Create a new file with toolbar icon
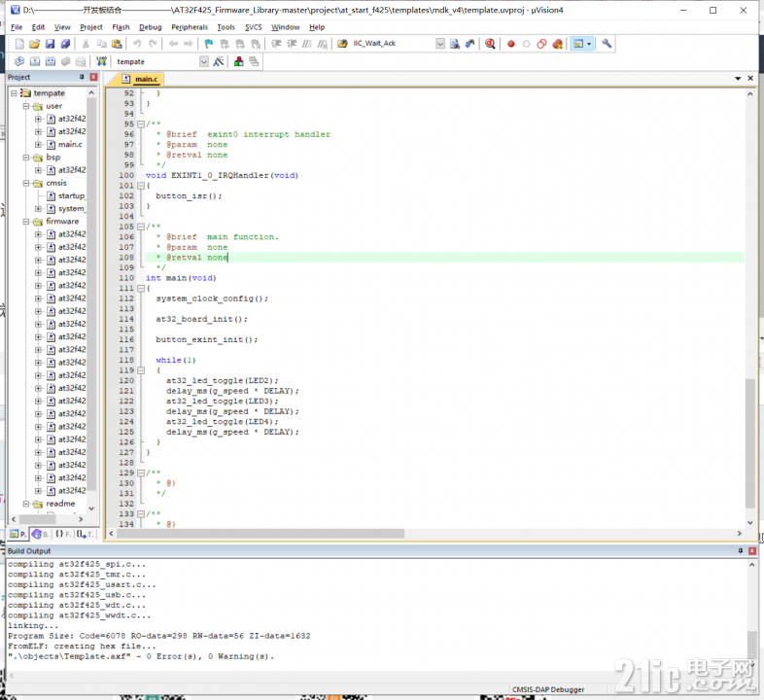 (19, 44)
